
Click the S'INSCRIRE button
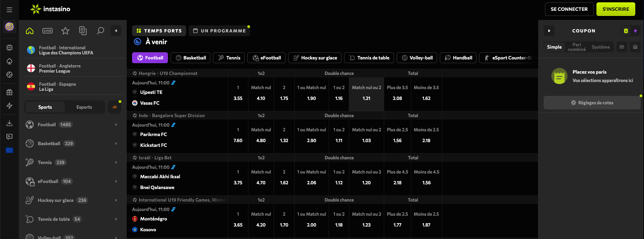coord(616,9)
